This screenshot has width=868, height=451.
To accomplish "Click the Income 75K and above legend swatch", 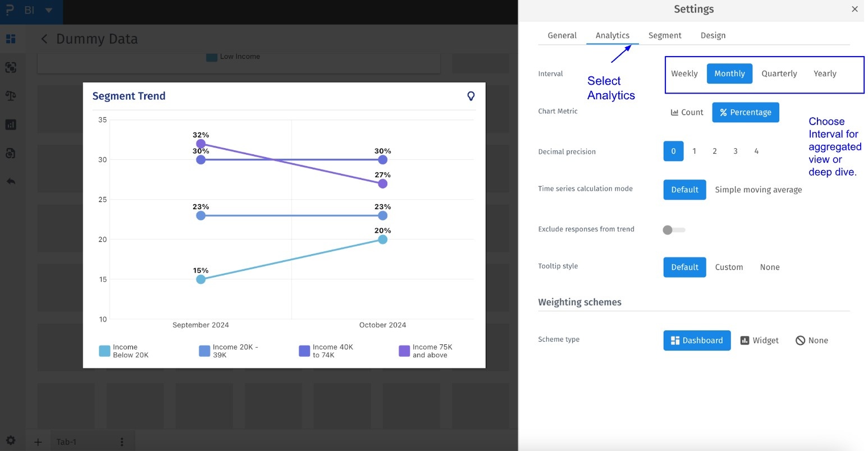I will (404, 351).
